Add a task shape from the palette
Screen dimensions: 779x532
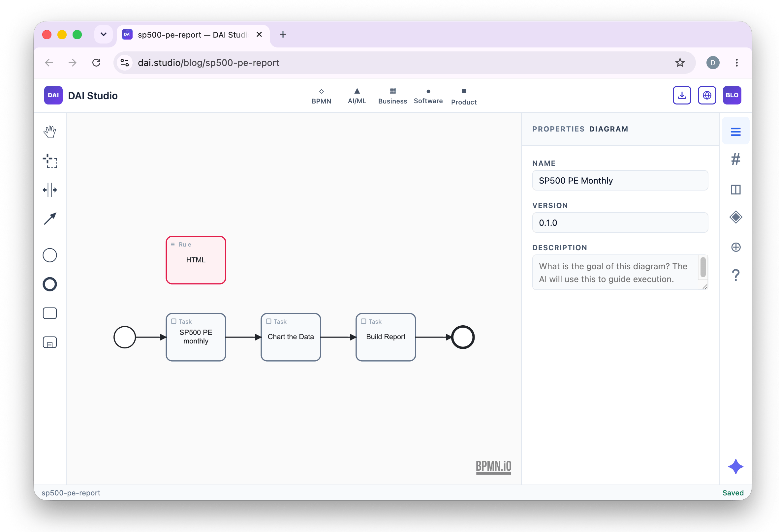click(49, 313)
